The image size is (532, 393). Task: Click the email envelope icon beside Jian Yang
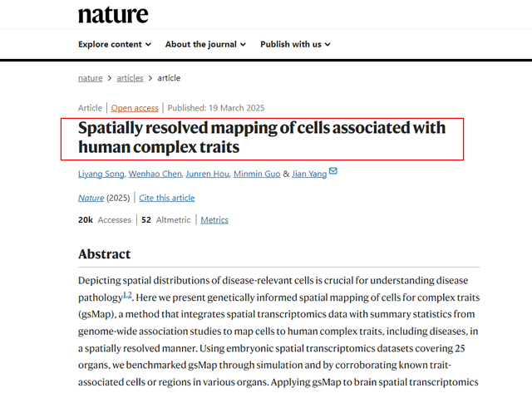pyautogui.click(x=333, y=170)
